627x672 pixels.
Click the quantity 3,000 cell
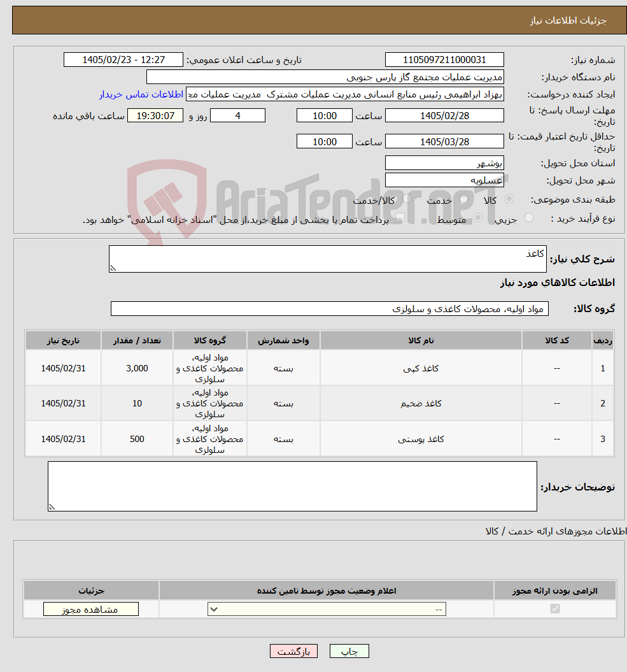[x=137, y=368]
